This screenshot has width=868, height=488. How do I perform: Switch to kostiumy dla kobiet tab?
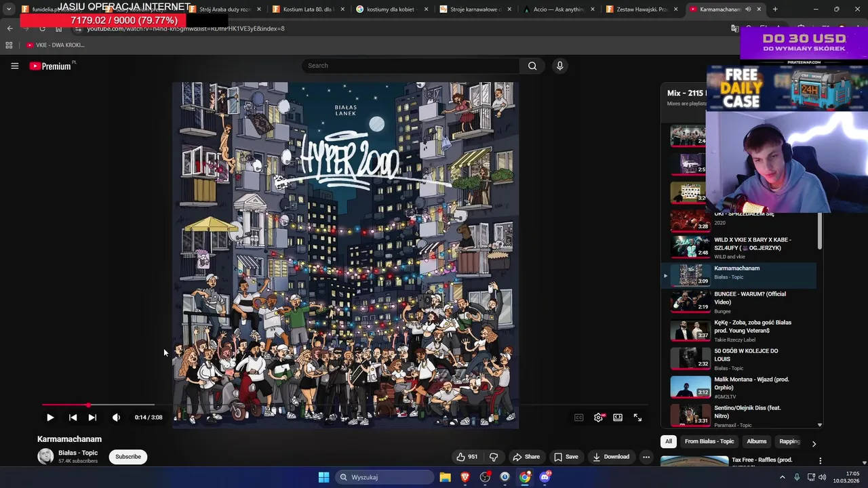pos(392,9)
